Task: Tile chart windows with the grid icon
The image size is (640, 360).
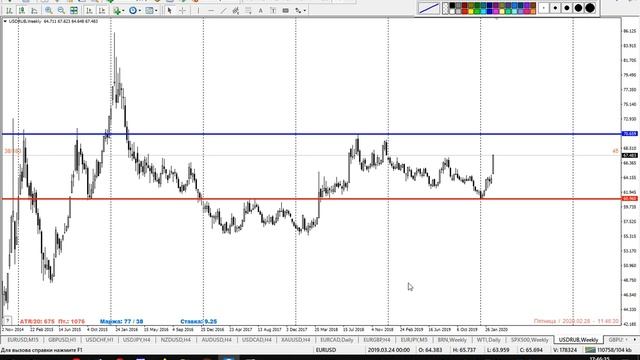Action: (74, 10)
